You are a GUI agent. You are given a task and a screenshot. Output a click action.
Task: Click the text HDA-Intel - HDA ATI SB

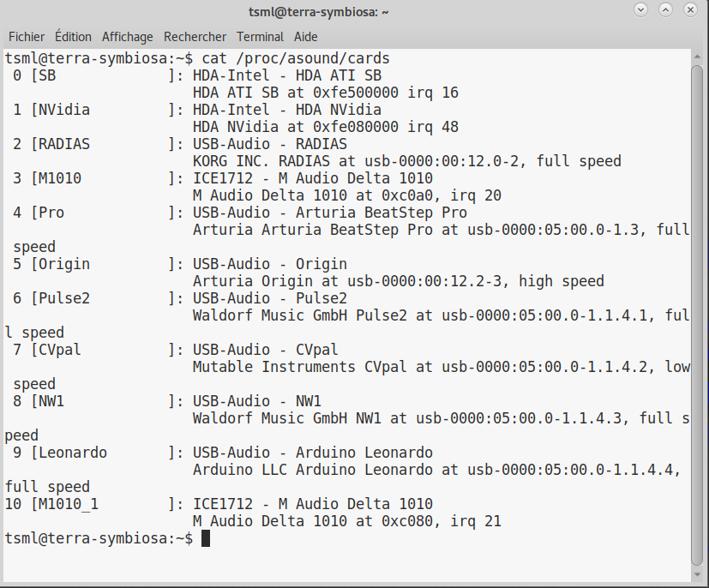[x=287, y=75]
